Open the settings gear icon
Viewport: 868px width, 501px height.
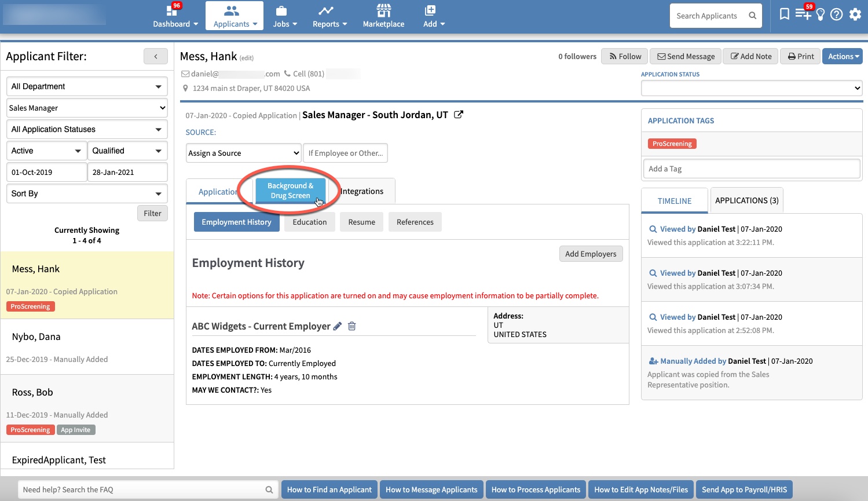[855, 14]
